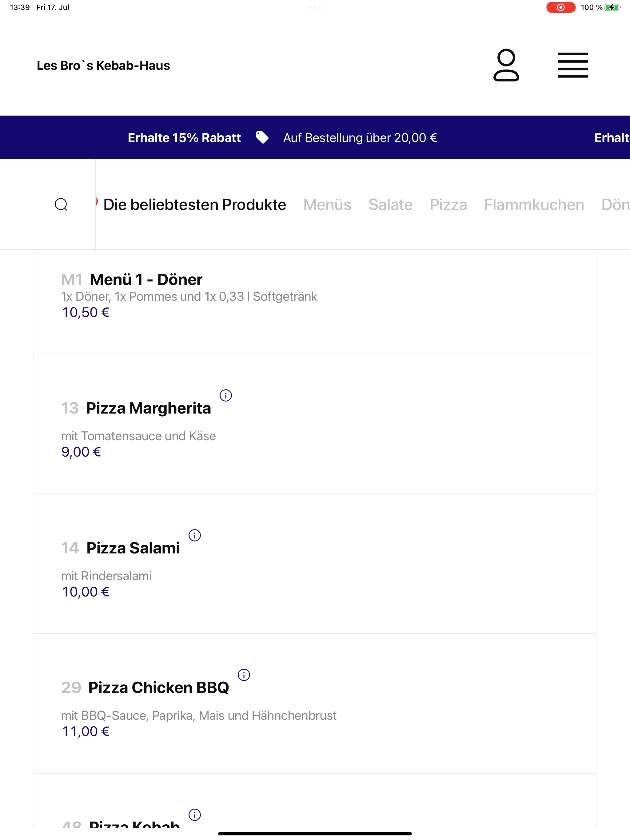This screenshot has width=630, height=840.
Task: Click the Menü 1 description with Pommes
Action: pos(189,296)
